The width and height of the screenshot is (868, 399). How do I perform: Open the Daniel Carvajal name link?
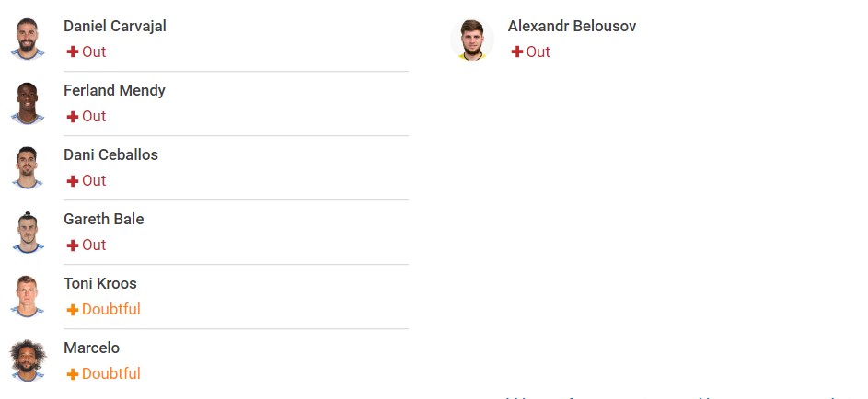(114, 26)
